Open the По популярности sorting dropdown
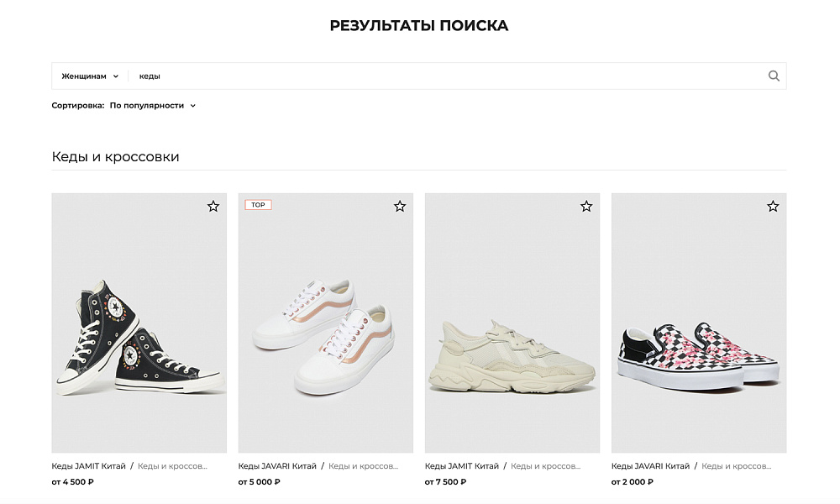This screenshot has width=840, height=504. click(x=149, y=106)
